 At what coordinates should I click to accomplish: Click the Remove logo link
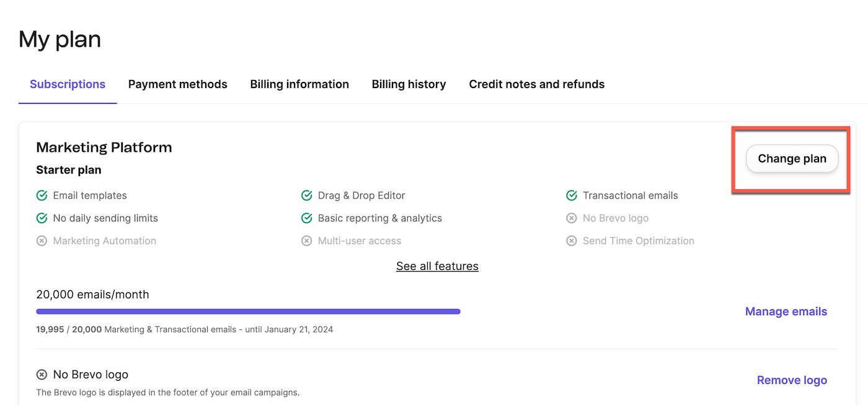[792, 380]
